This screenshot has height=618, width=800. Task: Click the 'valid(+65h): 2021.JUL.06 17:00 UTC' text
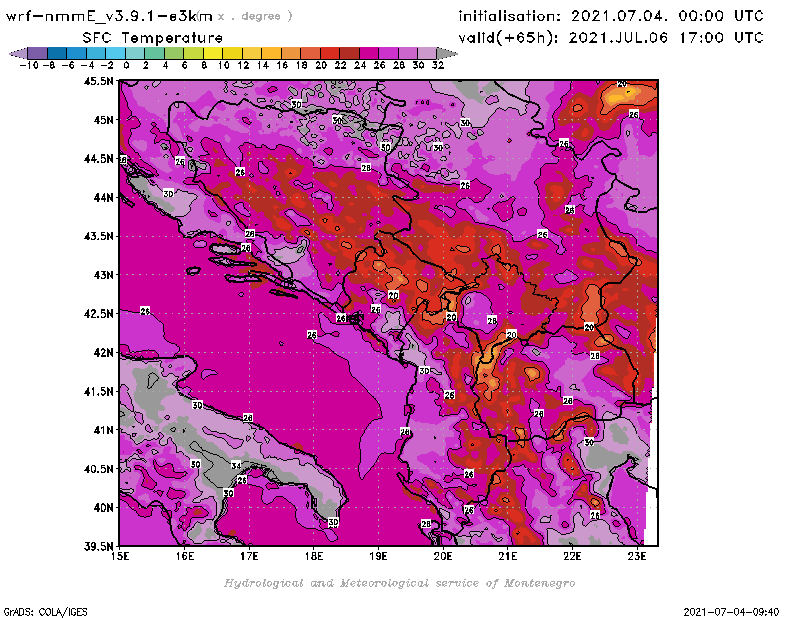coord(611,38)
